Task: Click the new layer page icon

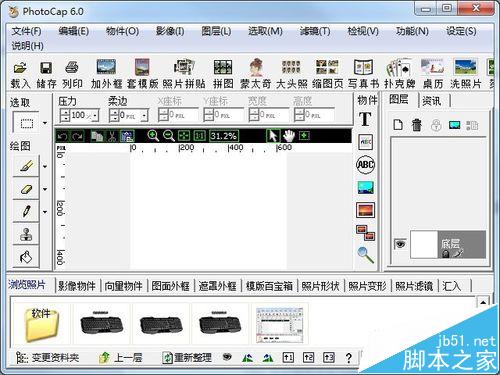Action: click(398, 125)
